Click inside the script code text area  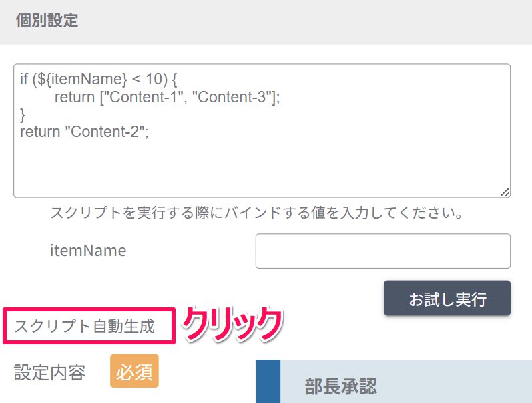tap(262, 131)
